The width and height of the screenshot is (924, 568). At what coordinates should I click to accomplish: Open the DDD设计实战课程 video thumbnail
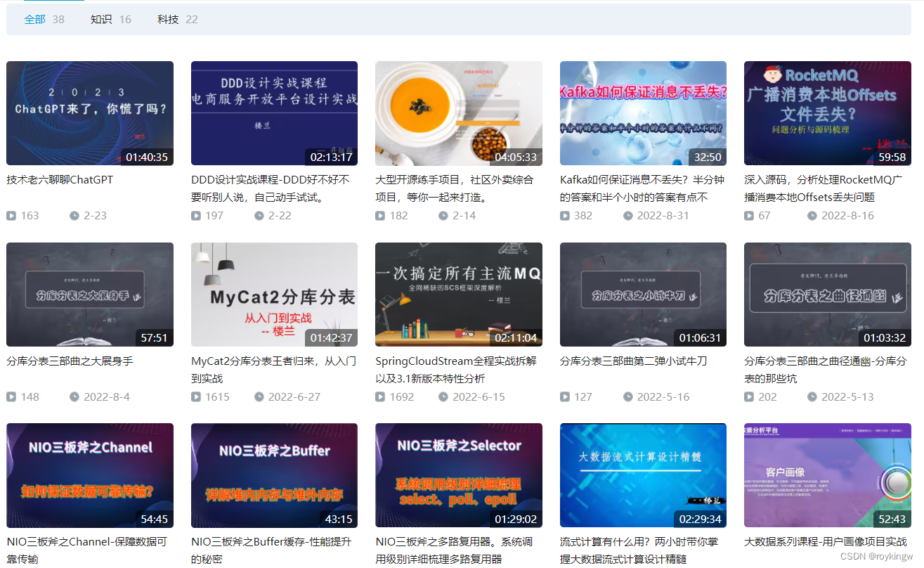tap(274, 113)
